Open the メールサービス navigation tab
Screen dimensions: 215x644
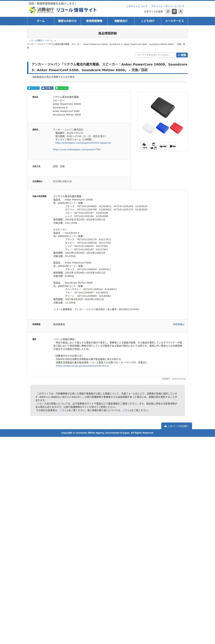tap(174, 21)
